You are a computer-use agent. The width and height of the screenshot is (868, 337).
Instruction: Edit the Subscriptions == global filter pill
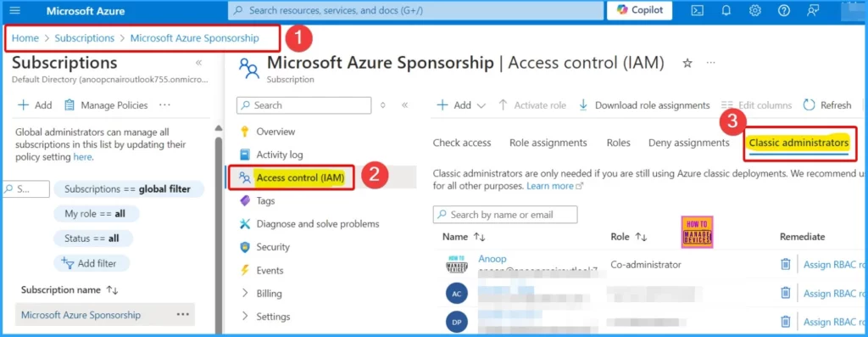[129, 189]
